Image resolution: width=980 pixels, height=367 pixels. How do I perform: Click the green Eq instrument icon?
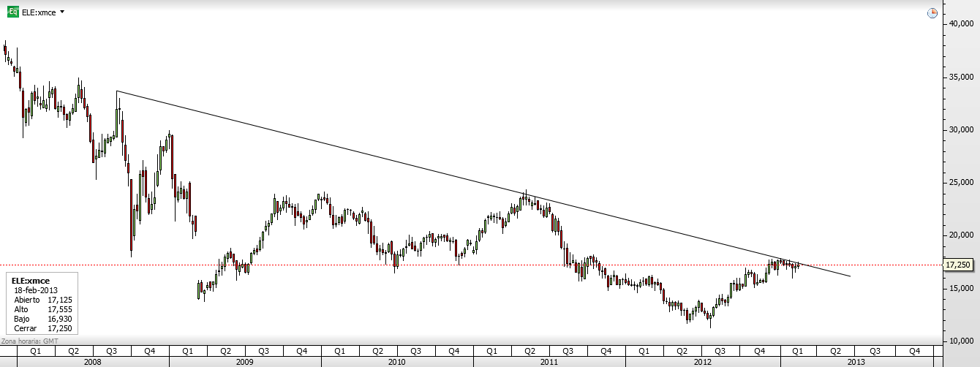click(x=12, y=12)
